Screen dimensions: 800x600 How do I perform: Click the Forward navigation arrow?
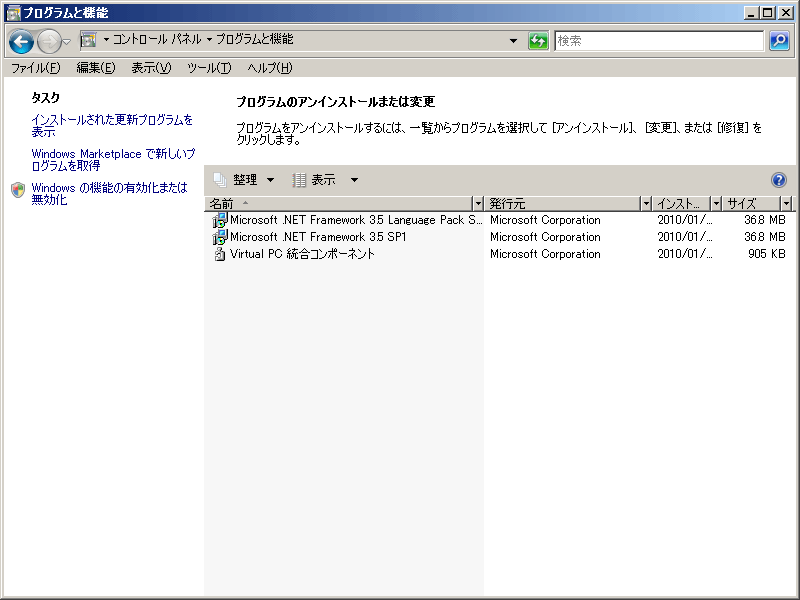coord(49,41)
